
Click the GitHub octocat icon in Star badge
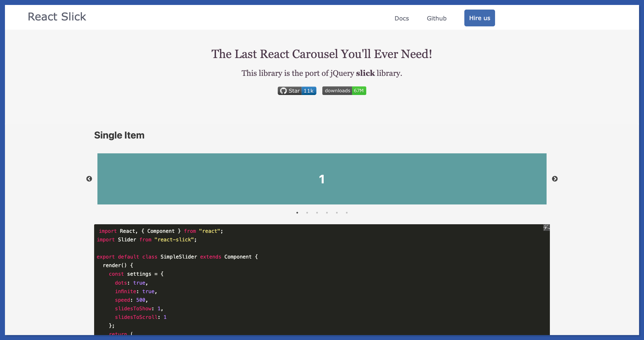283,91
